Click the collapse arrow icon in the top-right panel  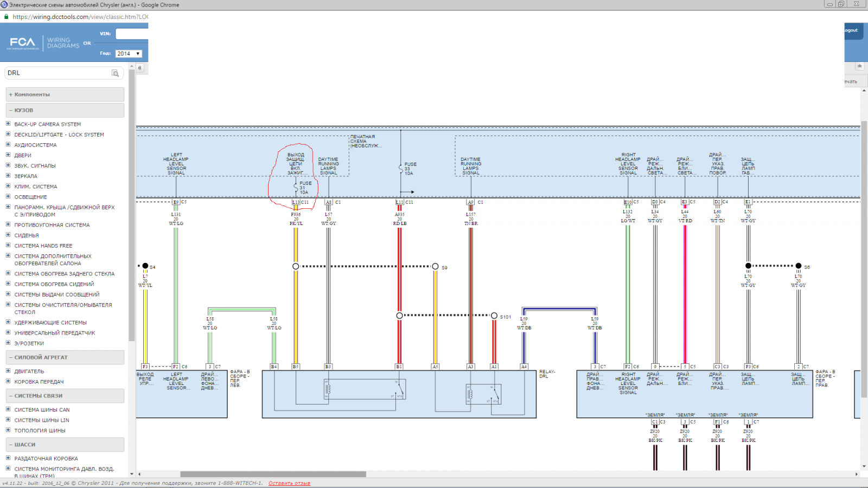tap(859, 66)
